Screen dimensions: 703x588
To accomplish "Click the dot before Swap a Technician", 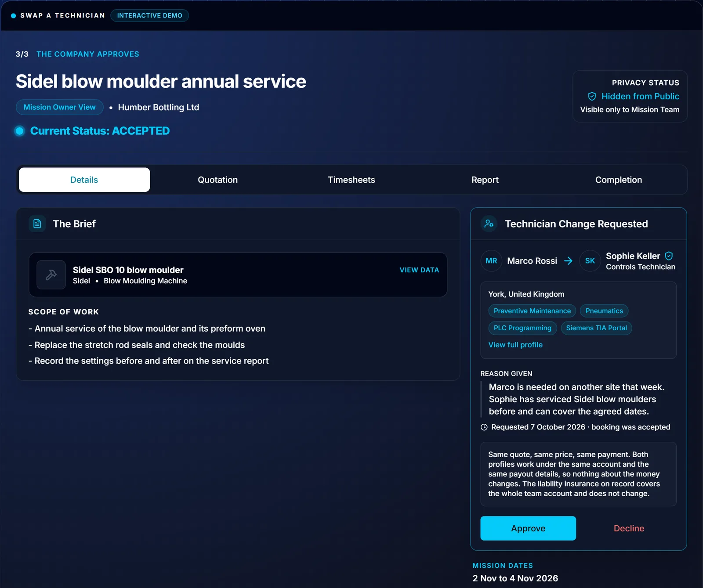I will pyautogui.click(x=14, y=15).
